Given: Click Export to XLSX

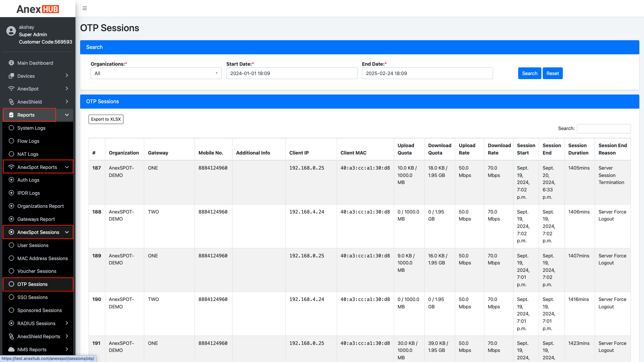Looking at the screenshot, I should (106, 119).
